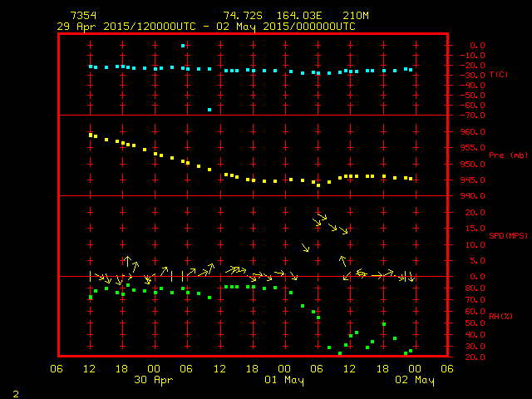The image size is (532, 399).
Task: Click the "70.0" humidity axis value
Action: 475,300
